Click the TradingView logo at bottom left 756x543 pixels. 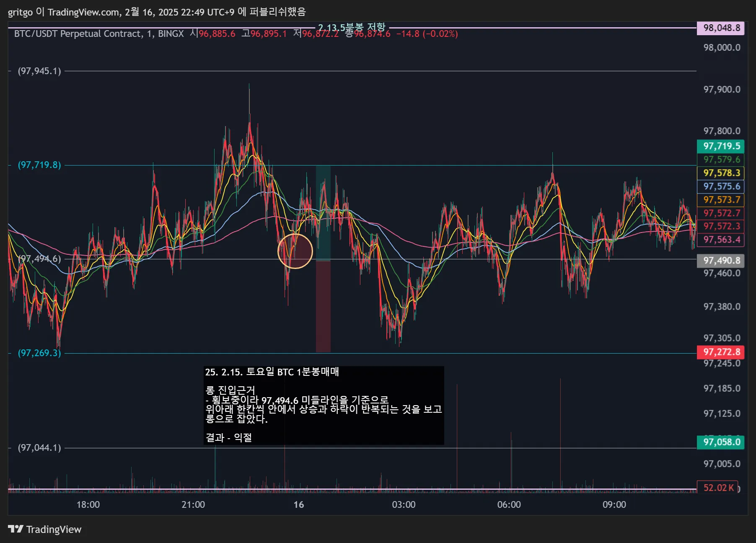pyautogui.click(x=45, y=529)
